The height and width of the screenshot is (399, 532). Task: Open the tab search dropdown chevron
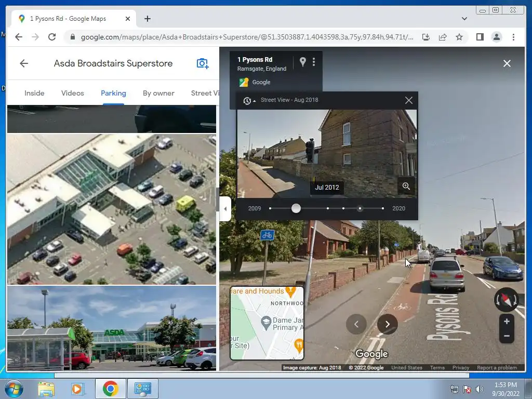pos(464,19)
